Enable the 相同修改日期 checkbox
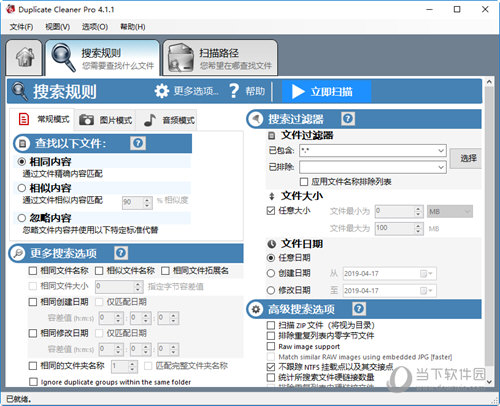The width and height of the screenshot is (500, 406). point(33,333)
